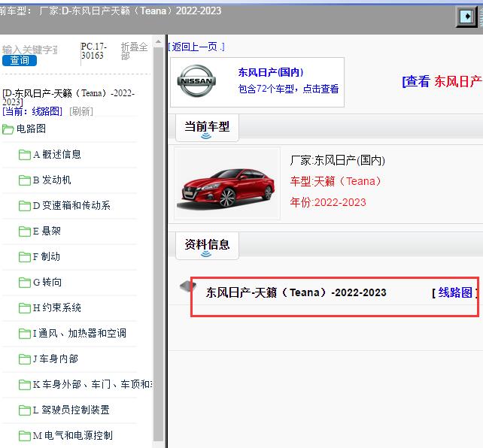Screen dimensions: 483x448
Task: Click the 返回上一页 link
Action: [196, 47]
